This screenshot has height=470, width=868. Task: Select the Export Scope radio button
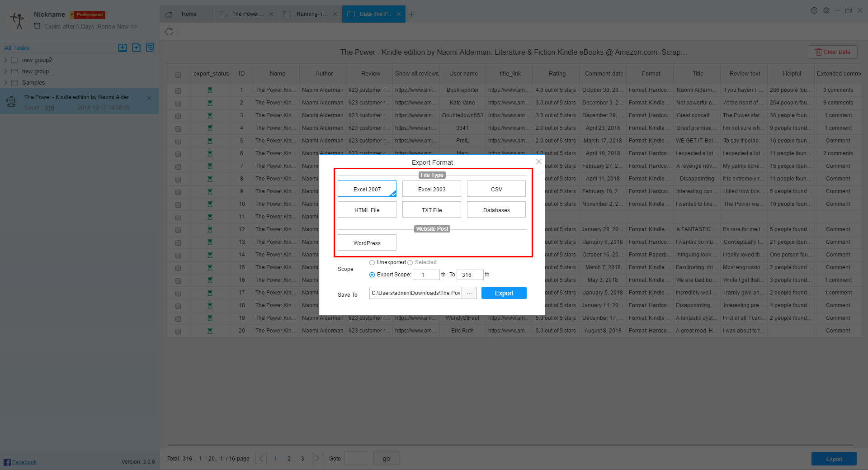(372, 275)
